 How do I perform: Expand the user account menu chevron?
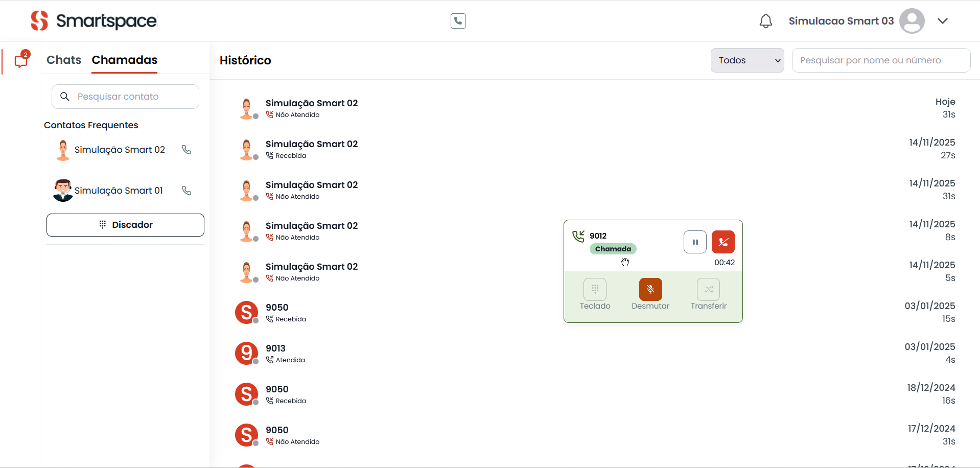(942, 21)
